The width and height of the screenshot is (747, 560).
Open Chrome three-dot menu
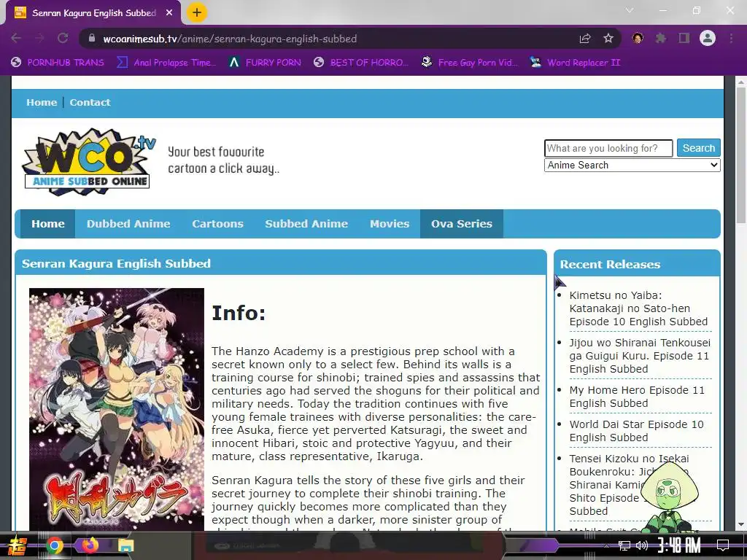tap(731, 38)
